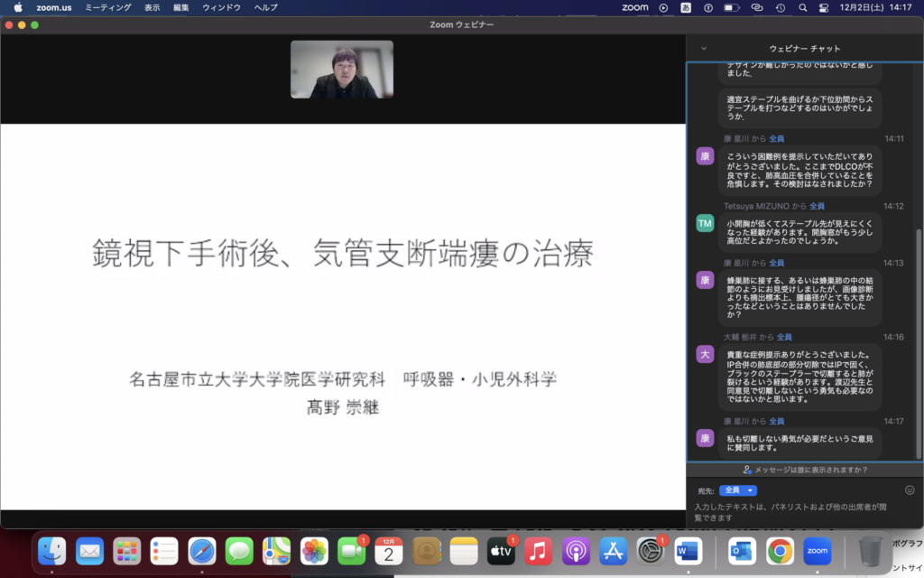Click "メッセージは誰に表示されますか？" link
Screen dimensions: 924x578
click(804, 470)
